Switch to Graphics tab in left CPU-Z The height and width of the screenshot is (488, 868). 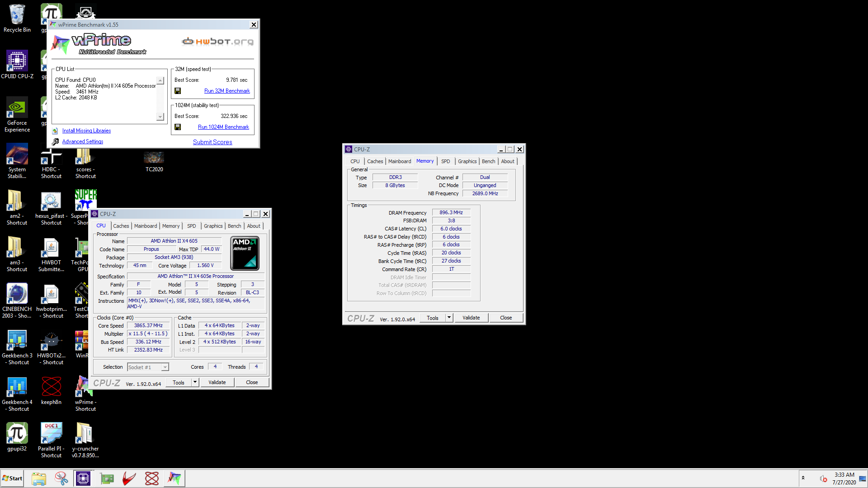[213, 226]
